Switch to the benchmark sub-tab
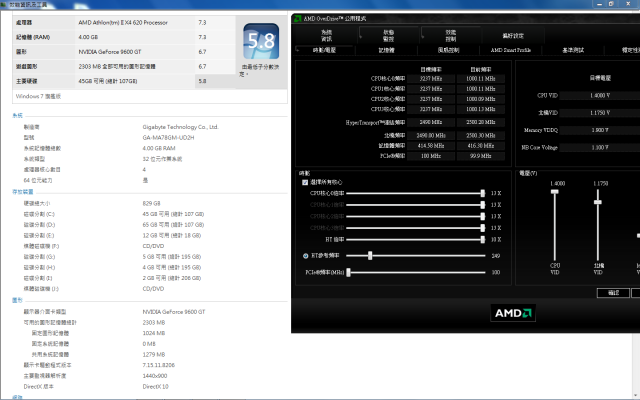The height and width of the screenshot is (400, 640). point(573,50)
